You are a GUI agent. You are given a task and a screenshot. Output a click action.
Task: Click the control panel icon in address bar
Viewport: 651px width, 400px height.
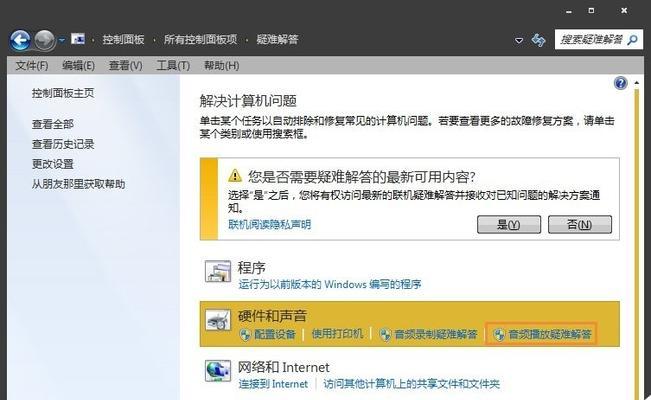[x=78, y=39]
